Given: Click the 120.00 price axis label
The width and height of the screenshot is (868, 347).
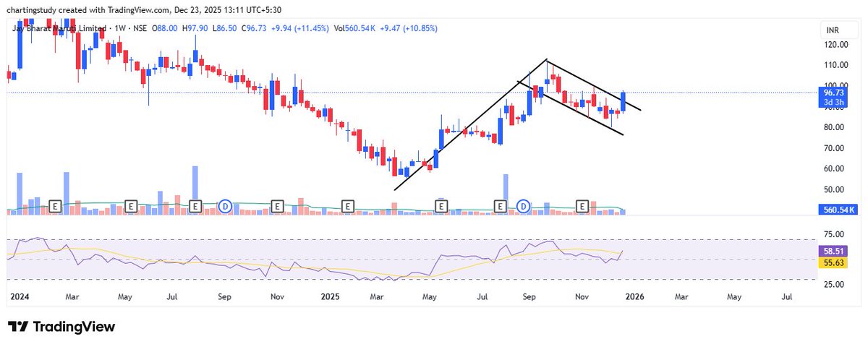Looking at the screenshot, I should tap(835, 44).
